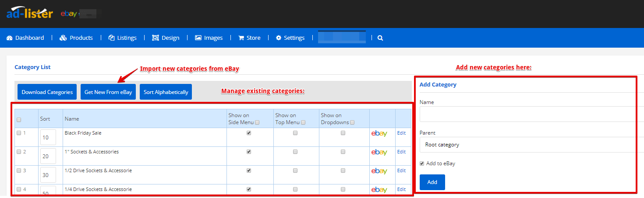Toggle Show on Dropdowns header checkbox
The height and width of the screenshot is (198, 644).
pos(352,123)
